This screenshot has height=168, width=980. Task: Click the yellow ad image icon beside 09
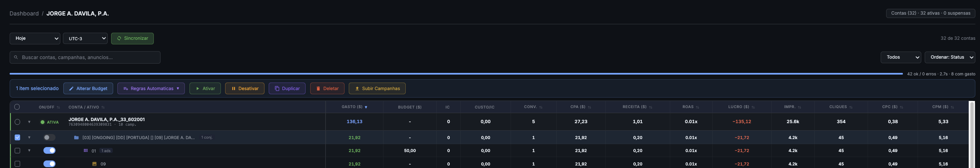[x=94, y=164]
